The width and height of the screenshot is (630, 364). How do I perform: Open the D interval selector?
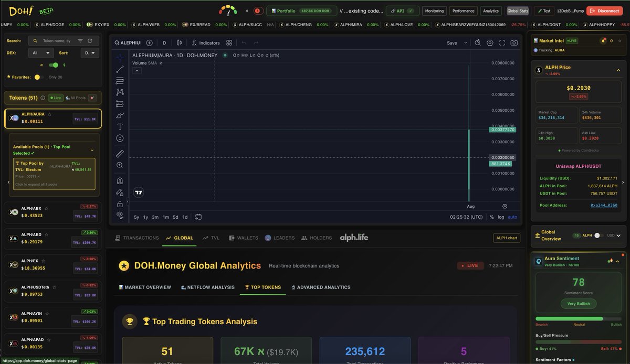click(x=164, y=43)
